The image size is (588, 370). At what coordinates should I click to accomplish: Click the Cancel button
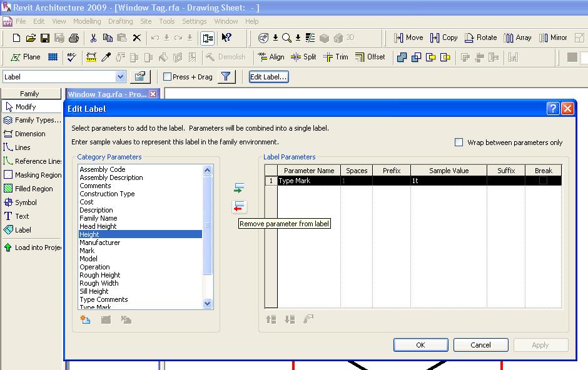480,345
